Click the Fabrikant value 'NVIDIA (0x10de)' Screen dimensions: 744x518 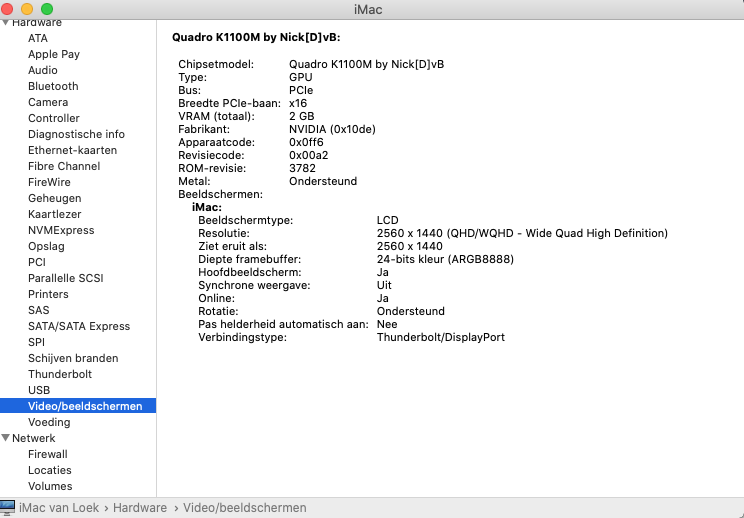(x=332, y=129)
